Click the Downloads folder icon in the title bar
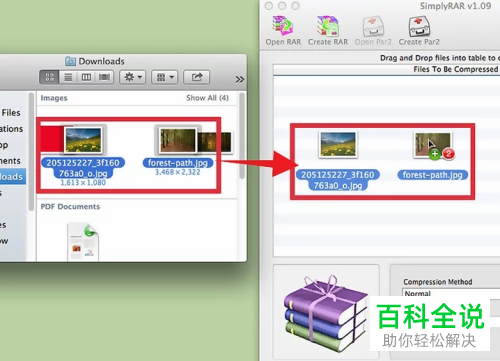Screen dimensions: 500x361 70,61
